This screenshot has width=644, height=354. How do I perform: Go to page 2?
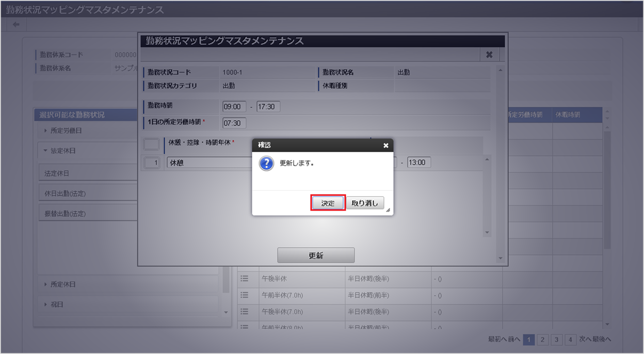542,340
